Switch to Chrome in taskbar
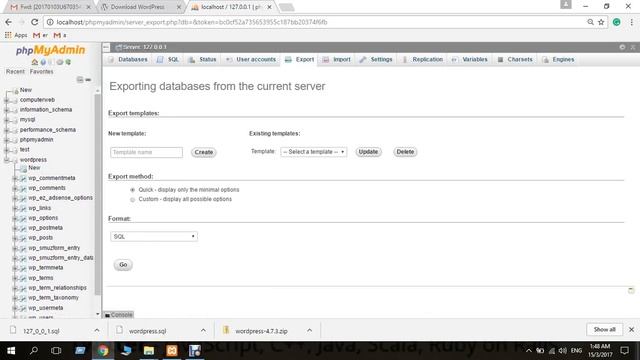 pyautogui.click(x=102, y=351)
